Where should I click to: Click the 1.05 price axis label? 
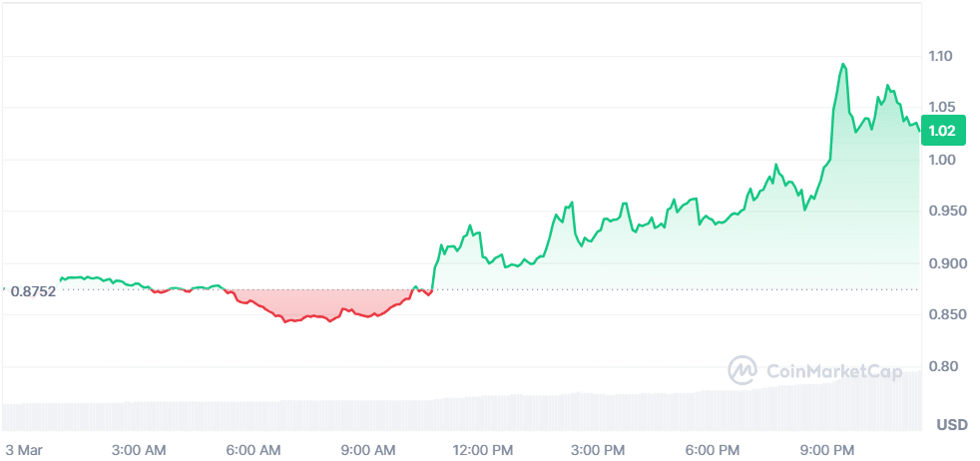click(940, 107)
